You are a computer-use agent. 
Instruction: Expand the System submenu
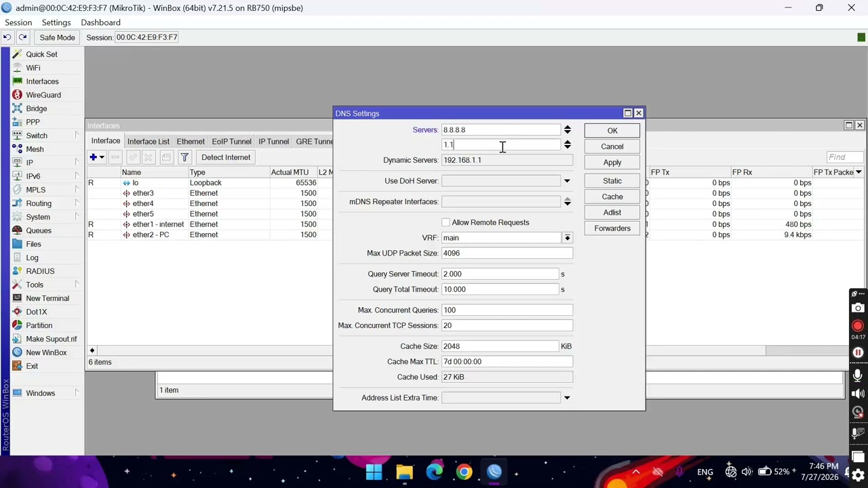point(77,217)
